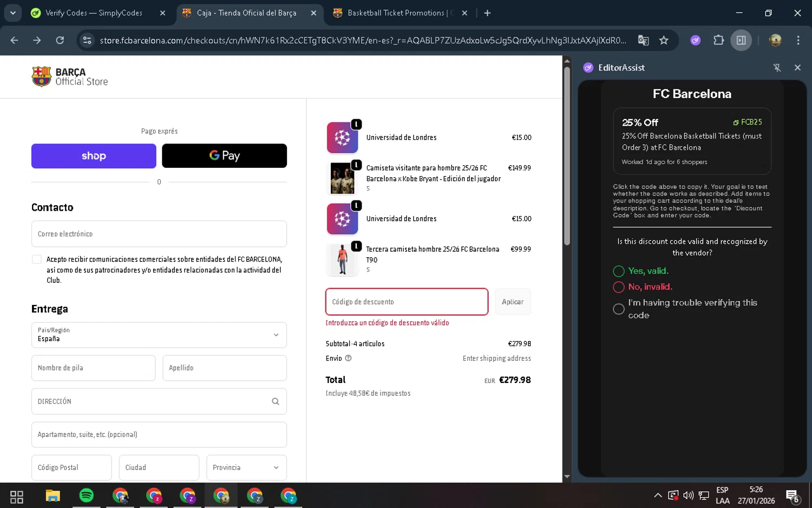The image size is (812, 508).
Task: Open the Windows notification center icon
Action: click(793, 496)
